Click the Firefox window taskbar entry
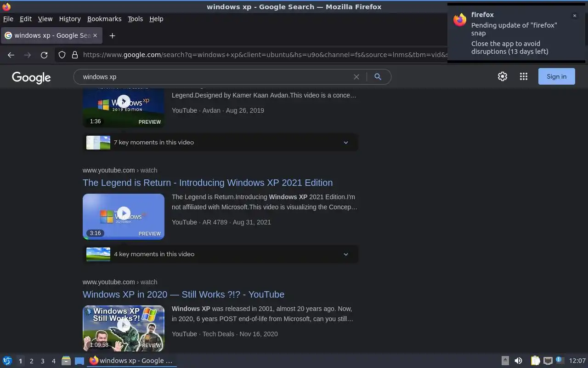This screenshot has height=368, width=588. [x=132, y=361]
